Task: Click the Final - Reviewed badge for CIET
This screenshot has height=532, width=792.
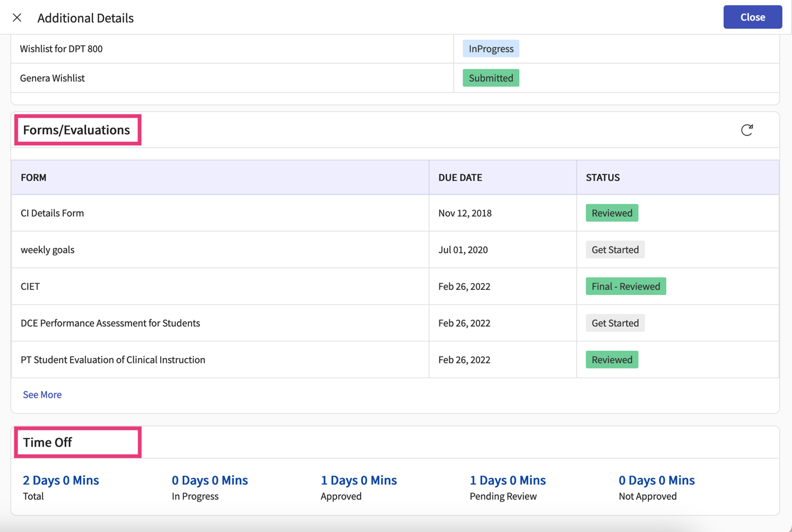Action: click(625, 286)
